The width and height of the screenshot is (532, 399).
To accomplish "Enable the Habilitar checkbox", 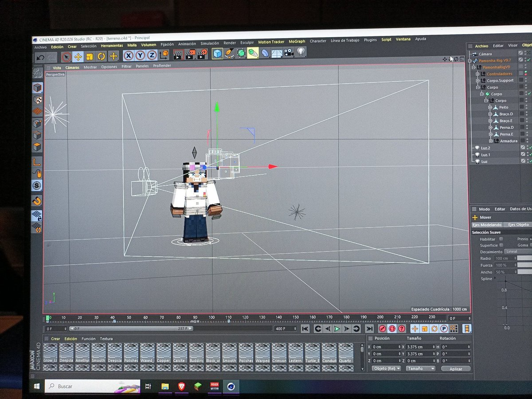I will (501, 239).
